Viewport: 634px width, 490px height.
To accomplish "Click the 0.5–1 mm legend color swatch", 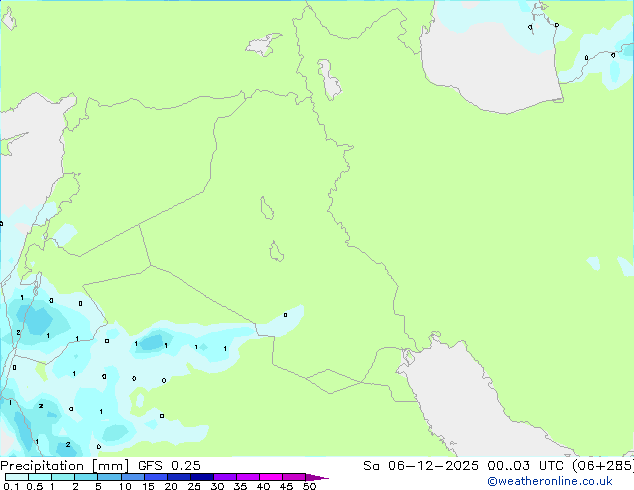I will tap(40, 477).
